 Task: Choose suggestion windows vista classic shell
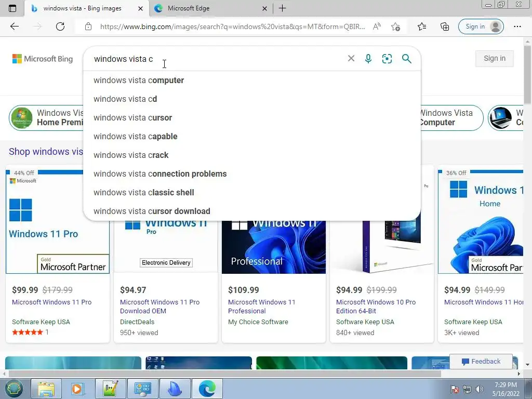[252, 192]
